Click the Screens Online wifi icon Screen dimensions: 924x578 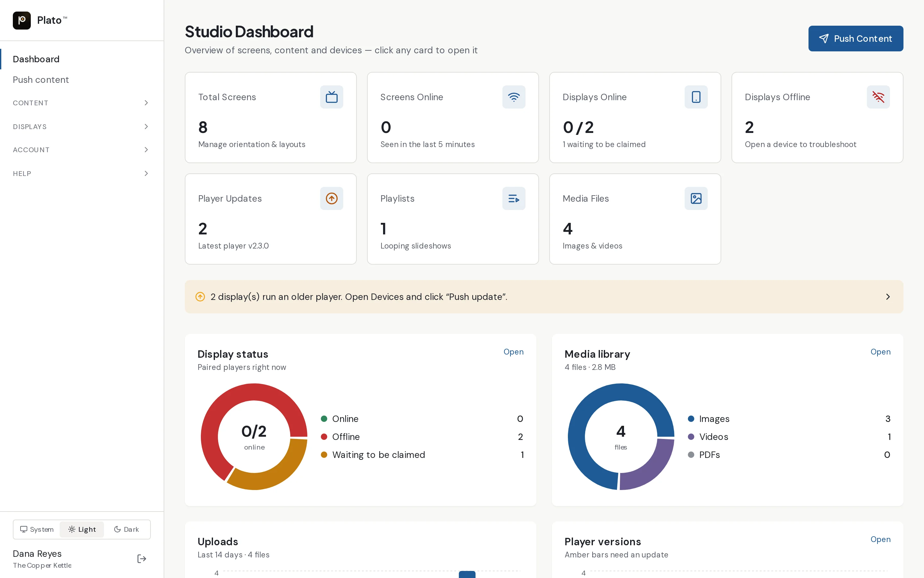[514, 97]
